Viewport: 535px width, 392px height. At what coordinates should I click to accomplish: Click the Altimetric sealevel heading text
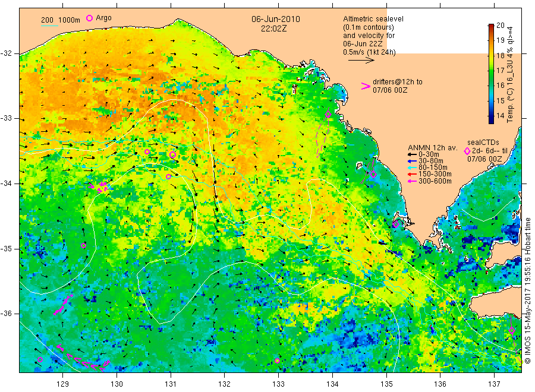(x=373, y=19)
